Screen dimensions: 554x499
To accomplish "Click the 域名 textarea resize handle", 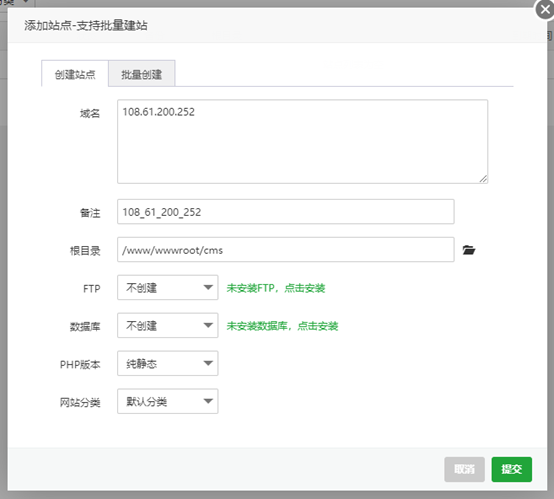I will [483, 179].
